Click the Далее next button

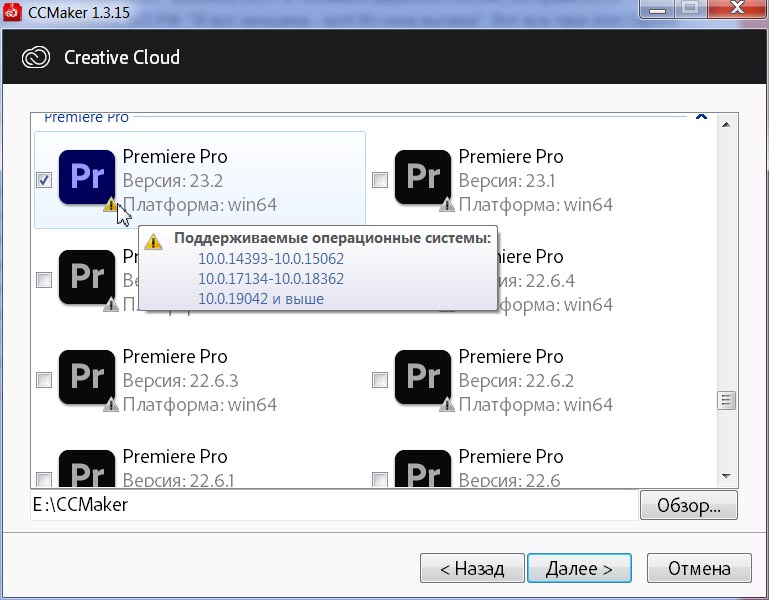coord(579,568)
